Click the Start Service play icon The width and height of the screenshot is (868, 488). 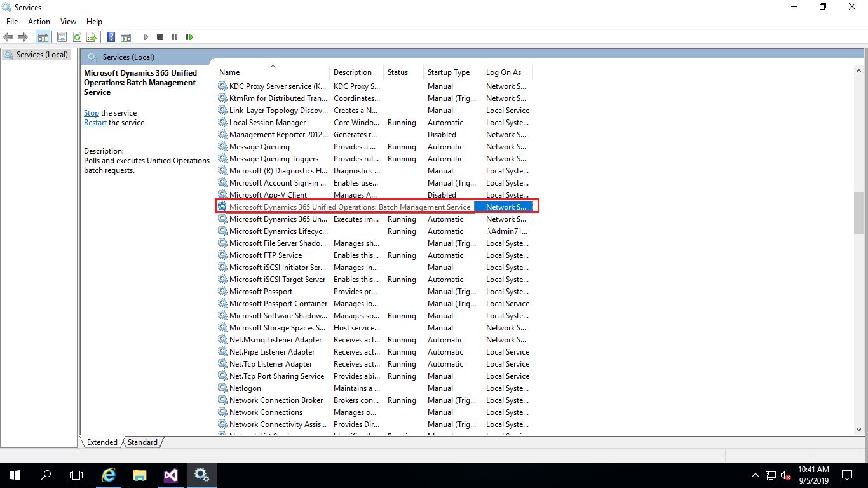click(x=146, y=37)
